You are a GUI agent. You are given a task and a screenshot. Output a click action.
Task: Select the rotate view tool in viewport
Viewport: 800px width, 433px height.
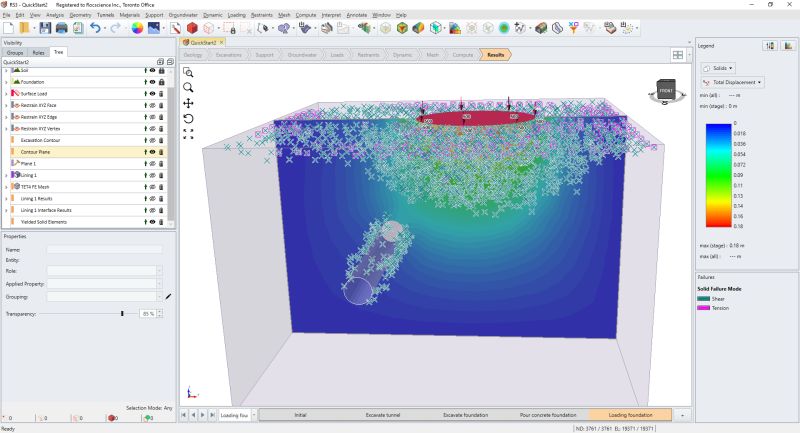(x=188, y=118)
